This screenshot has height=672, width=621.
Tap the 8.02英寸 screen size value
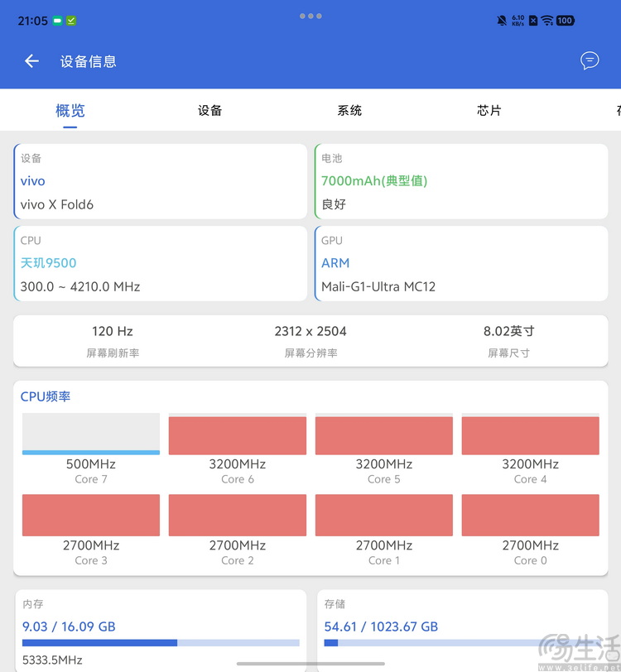(x=509, y=331)
